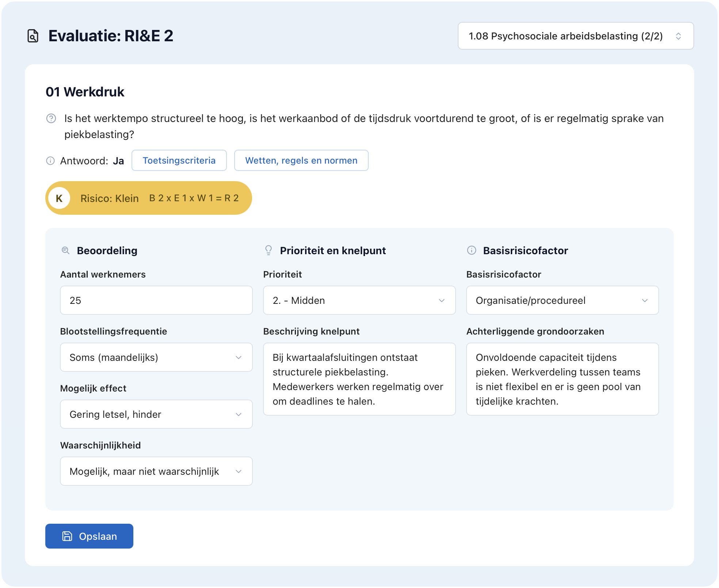Click the lightbulb icon beside Prioriteit en knelpunt
The image size is (719, 588).
(269, 250)
